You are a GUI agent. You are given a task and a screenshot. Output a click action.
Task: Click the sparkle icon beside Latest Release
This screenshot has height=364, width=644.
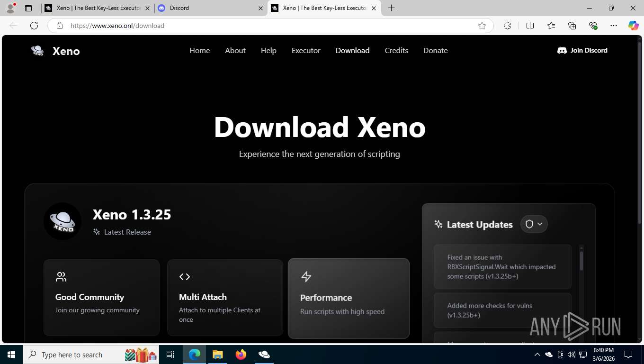coord(97,232)
